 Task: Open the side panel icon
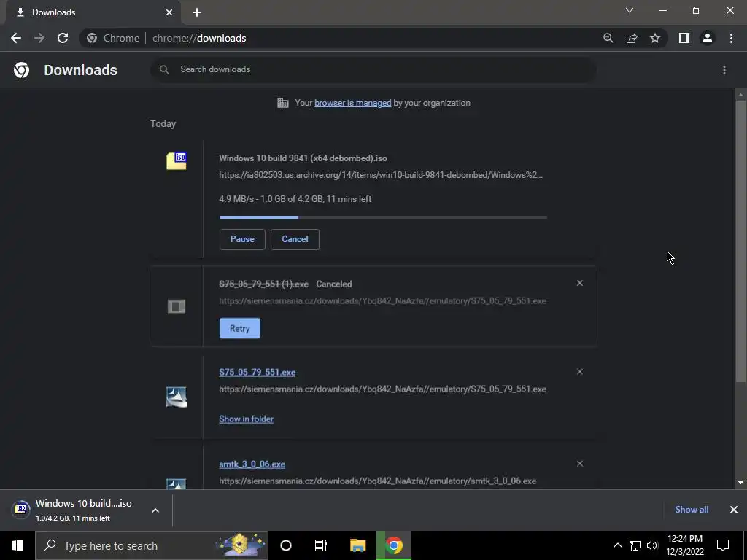[684, 38]
